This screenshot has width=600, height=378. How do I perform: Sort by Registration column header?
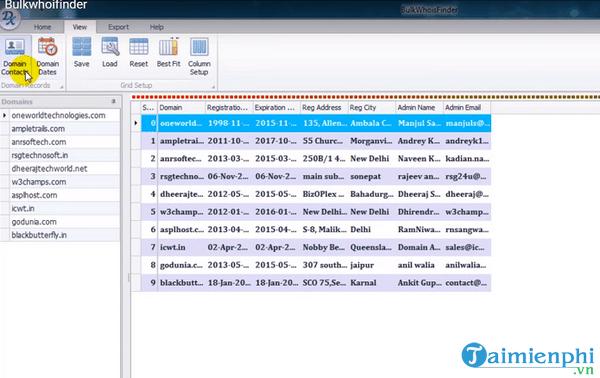pyautogui.click(x=229, y=108)
